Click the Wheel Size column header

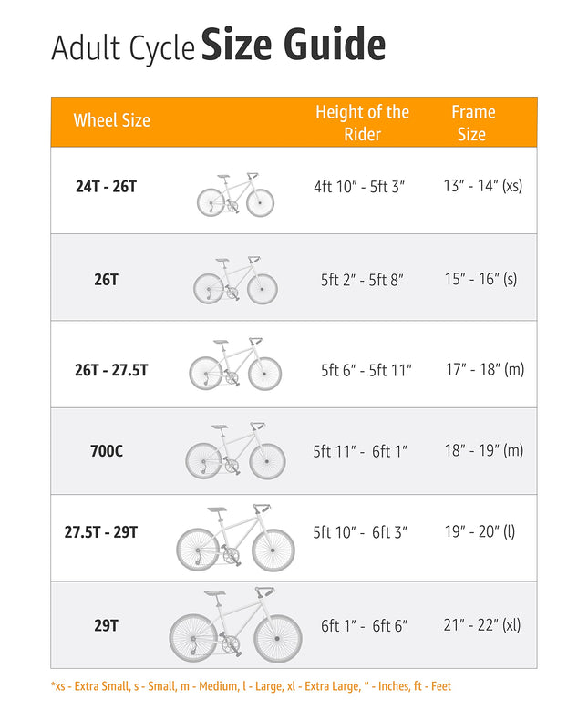pos(112,120)
